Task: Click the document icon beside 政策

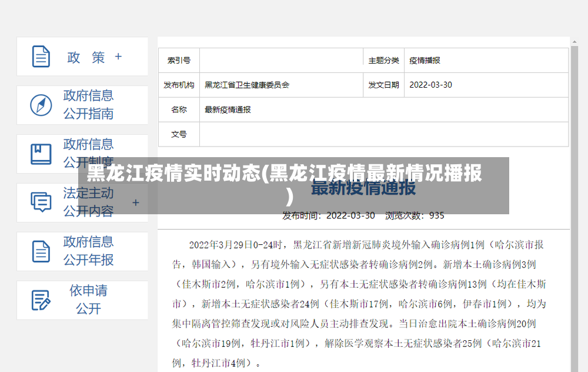Action: tap(41, 57)
